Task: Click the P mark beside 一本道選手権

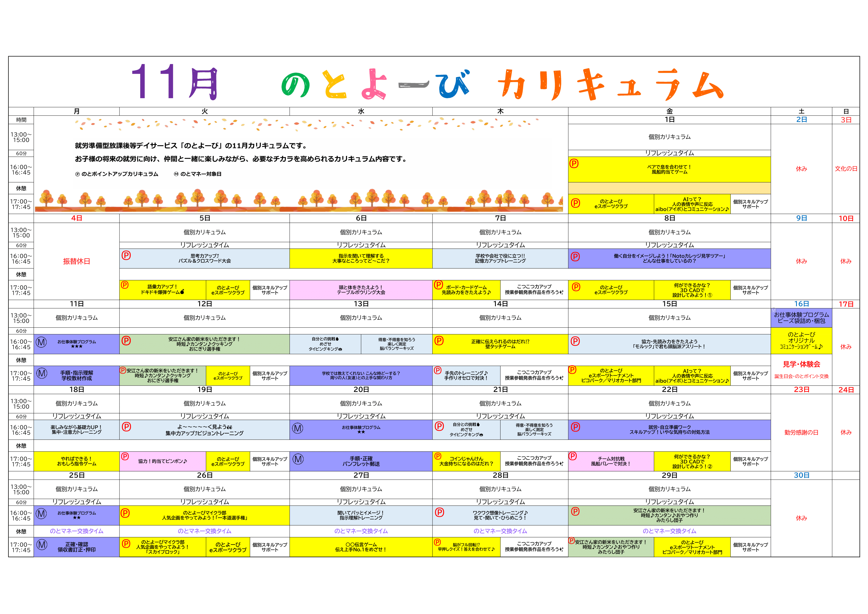Action: coord(125,513)
